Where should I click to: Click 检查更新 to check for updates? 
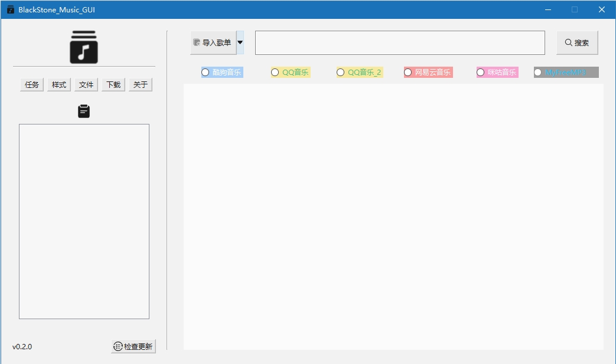pyautogui.click(x=133, y=346)
